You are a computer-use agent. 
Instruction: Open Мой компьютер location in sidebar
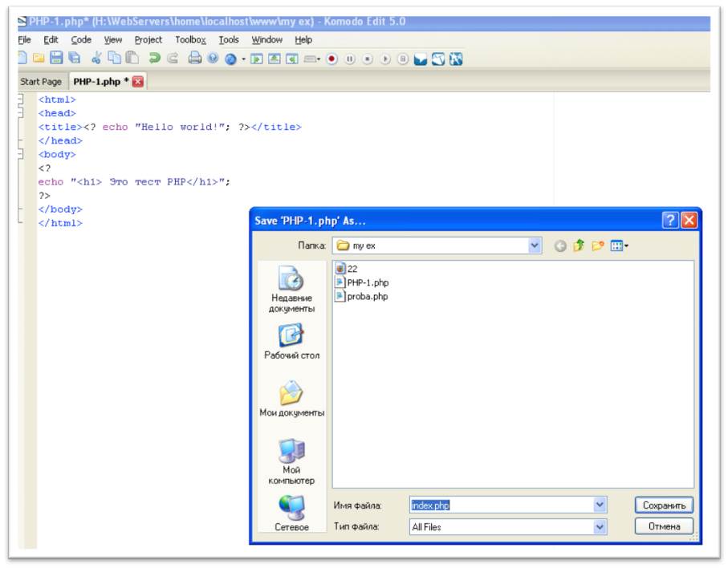[291, 462]
